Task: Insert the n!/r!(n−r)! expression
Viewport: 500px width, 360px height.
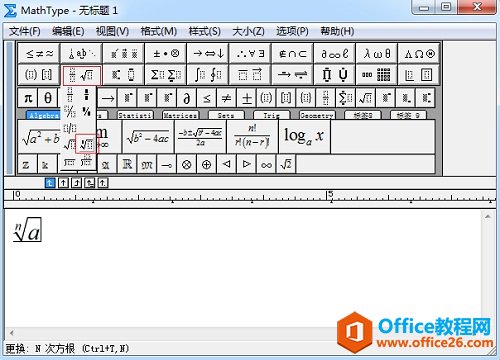Action: pos(252,137)
